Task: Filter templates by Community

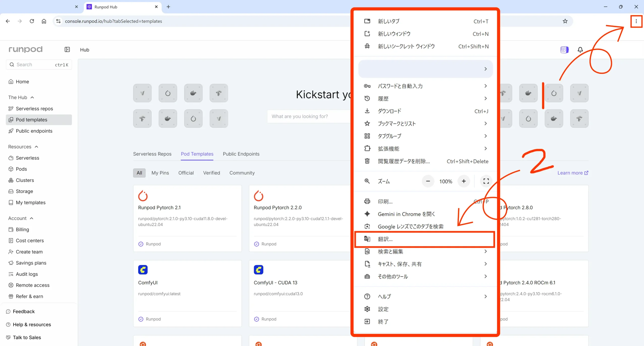Action: point(242,173)
